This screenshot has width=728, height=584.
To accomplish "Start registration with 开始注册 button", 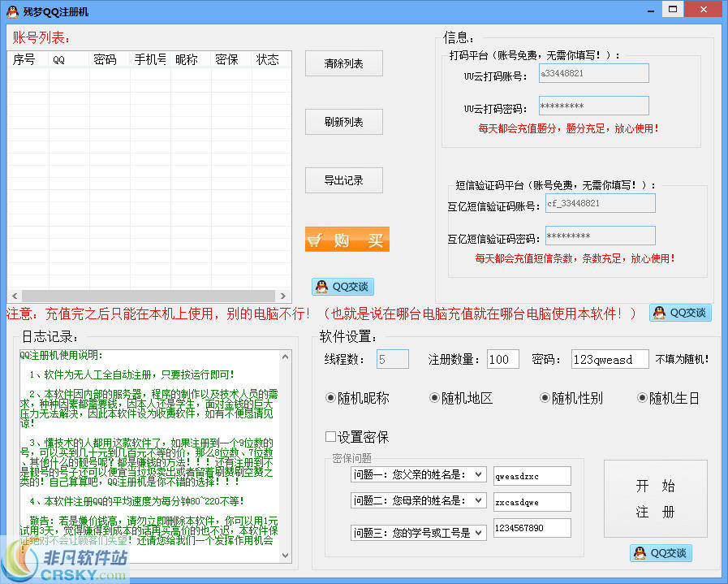I will click(655, 499).
